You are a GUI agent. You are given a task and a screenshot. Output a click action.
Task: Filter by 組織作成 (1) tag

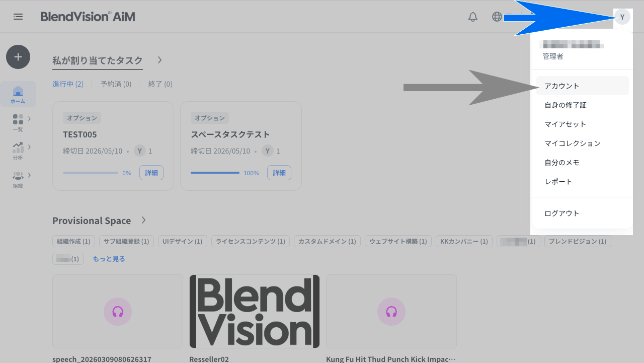[x=73, y=241]
